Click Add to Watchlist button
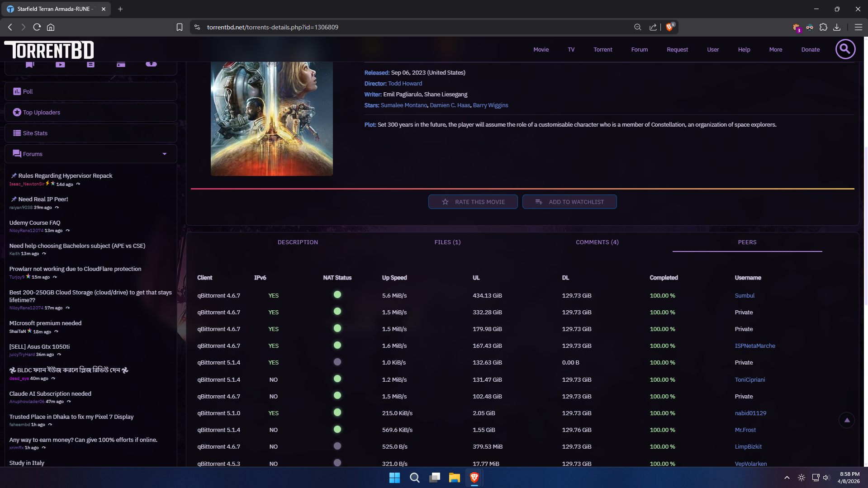Screen dimensions: 868x488 pos(569,202)
